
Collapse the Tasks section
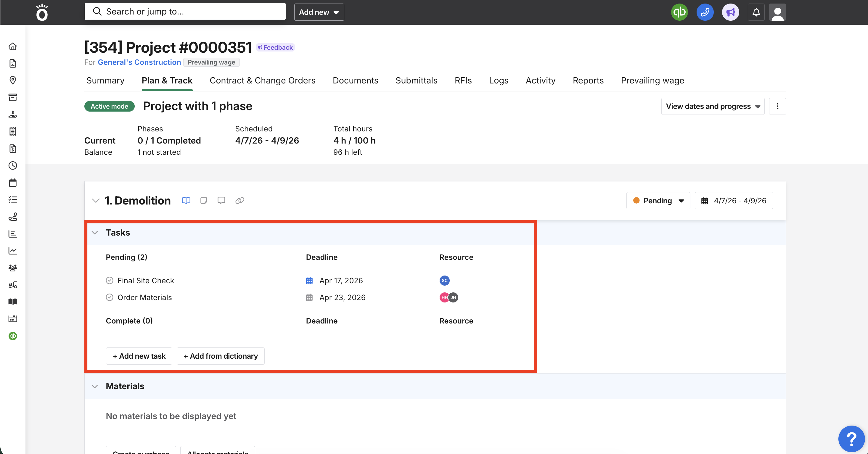[x=95, y=233]
